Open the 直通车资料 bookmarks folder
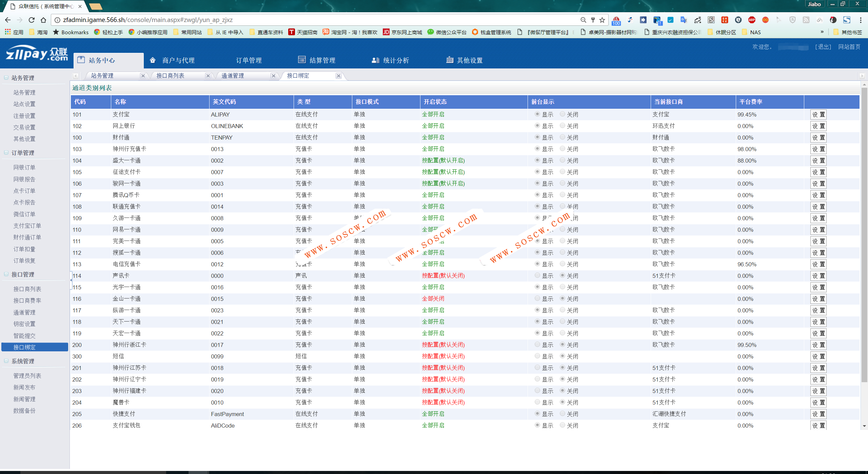868x474 pixels. pos(266,32)
